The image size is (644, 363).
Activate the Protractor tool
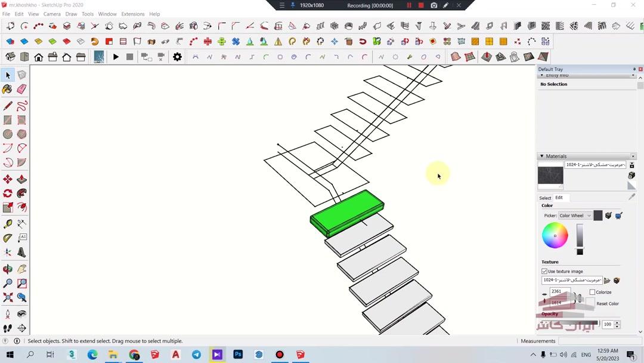pos(7,238)
